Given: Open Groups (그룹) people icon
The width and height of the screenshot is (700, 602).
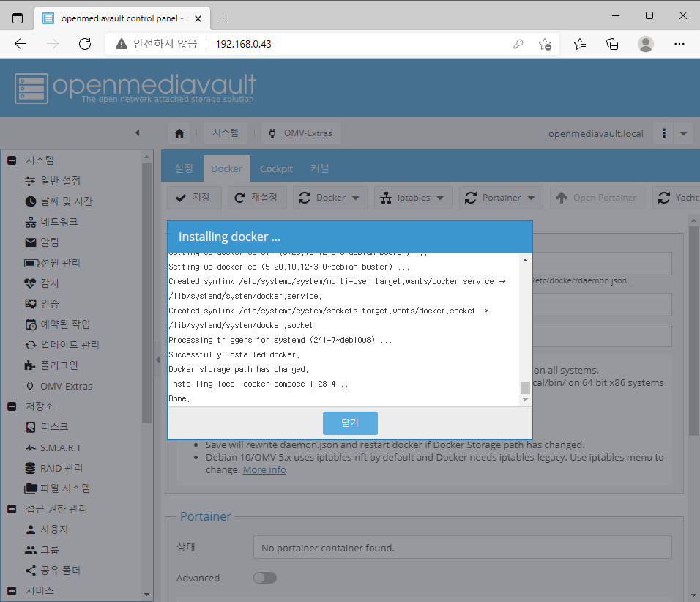Looking at the screenshot, I should tap(30, 550).
